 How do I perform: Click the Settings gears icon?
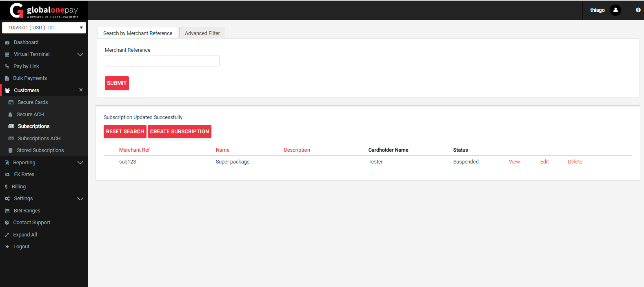tap(7, 199)
